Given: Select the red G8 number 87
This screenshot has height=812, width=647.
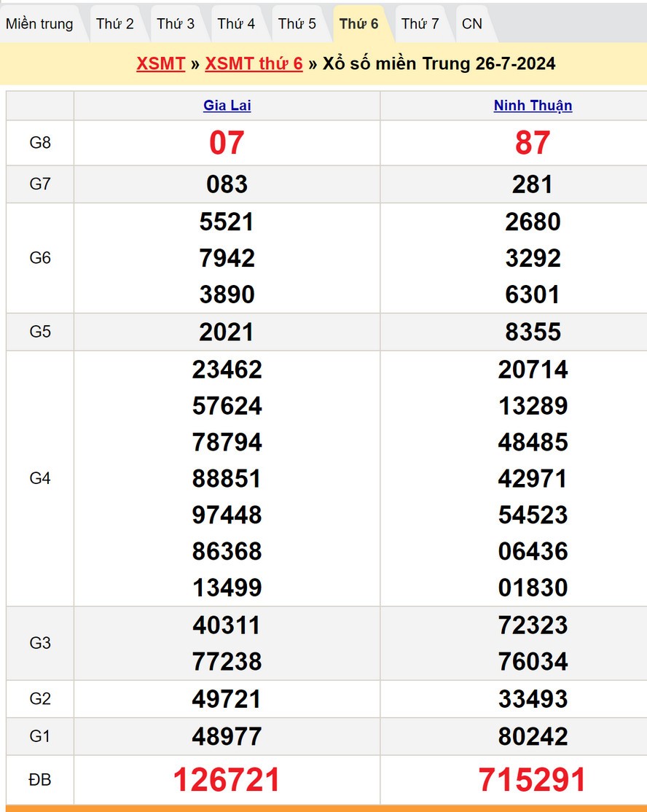Looking at the screenshot, I should point(533,143).
